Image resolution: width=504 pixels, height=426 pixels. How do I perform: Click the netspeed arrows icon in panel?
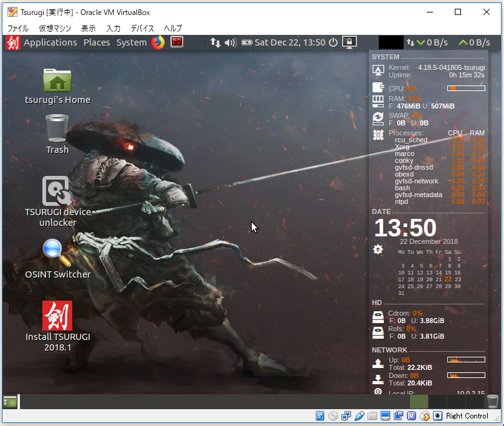pos(410,42)
